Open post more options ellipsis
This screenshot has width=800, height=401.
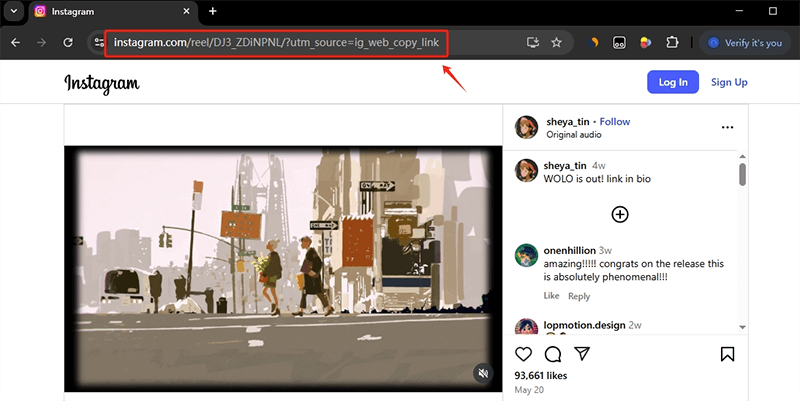click(727, 128)
